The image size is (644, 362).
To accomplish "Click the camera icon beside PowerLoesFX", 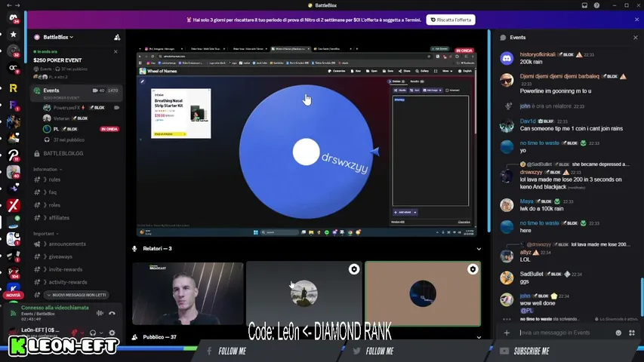I will [x=116, y=108].
